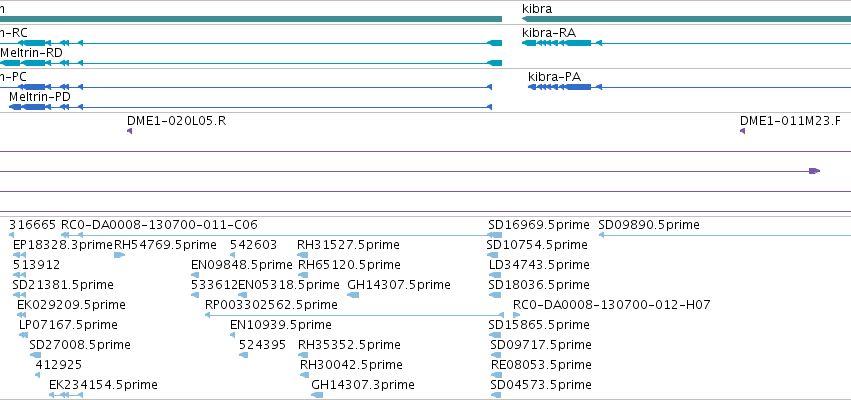This screenshot has width=851, height=400.
Task: Select the SD16969.5prime feature block
Action: [494, 234]
